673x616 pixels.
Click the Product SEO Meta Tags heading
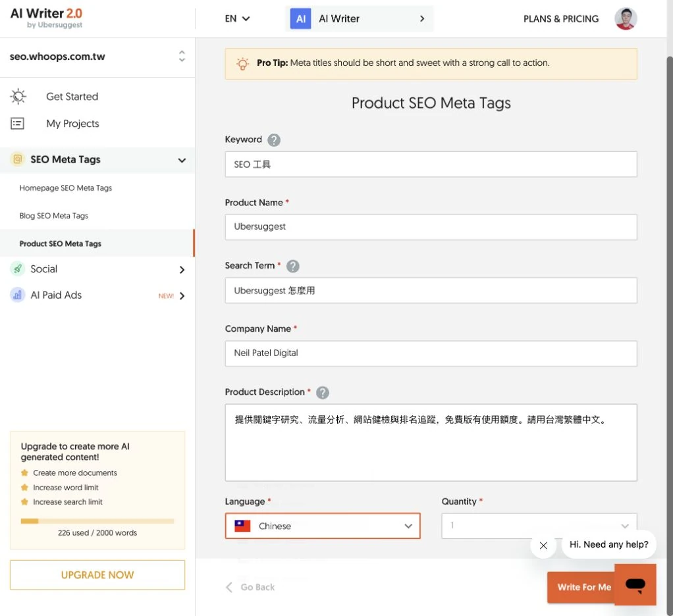click(x=431, y=103)
